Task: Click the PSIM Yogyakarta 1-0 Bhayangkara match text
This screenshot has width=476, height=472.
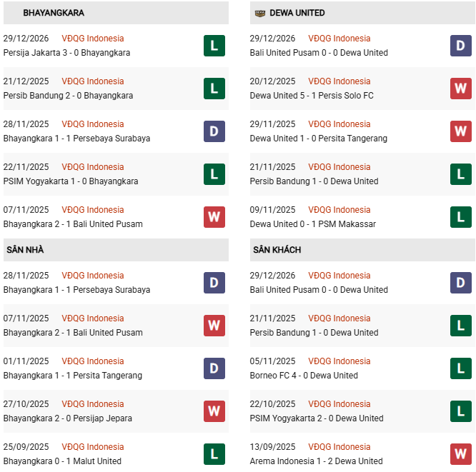Action: (x=71, y=181)
